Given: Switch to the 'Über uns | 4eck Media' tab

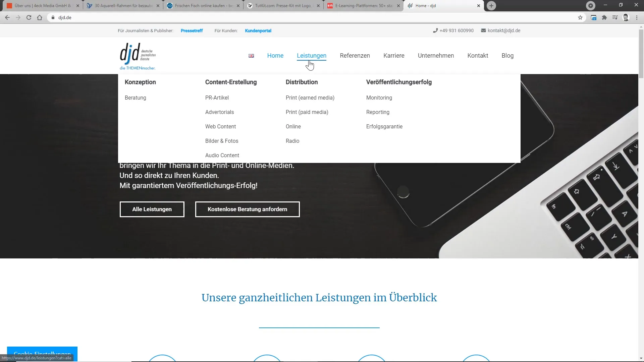Looking at the screenshot, I should [x=42, y=6].
